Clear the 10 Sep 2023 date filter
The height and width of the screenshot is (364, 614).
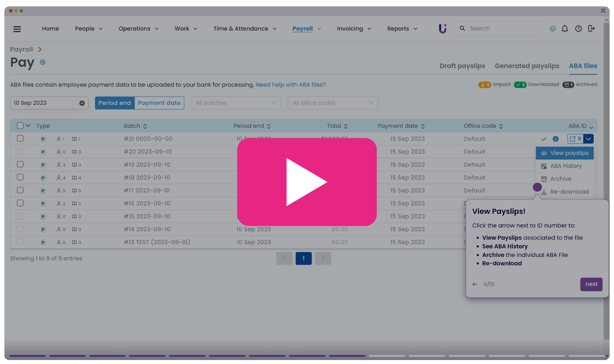pyautogui.click(x=82, y=103)
